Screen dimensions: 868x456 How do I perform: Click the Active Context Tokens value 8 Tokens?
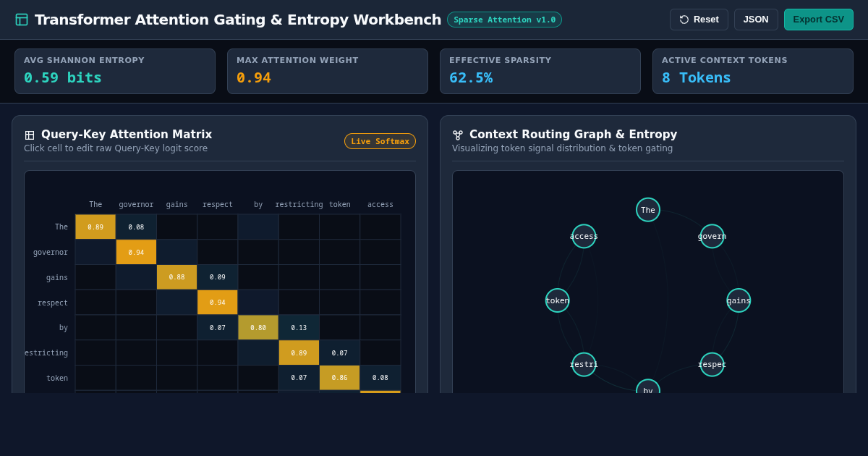697,77
